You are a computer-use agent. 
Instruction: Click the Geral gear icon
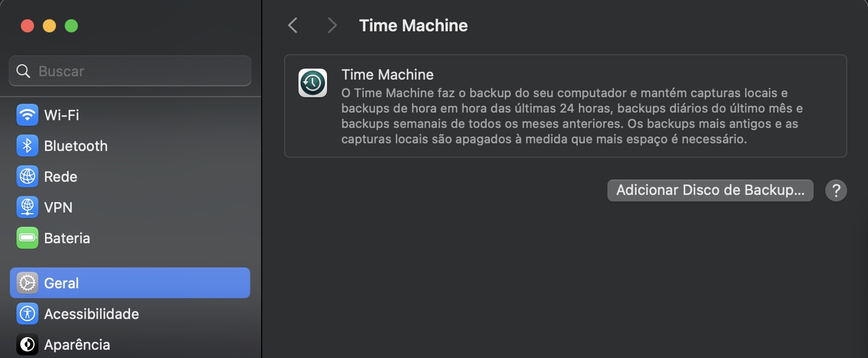26,283
